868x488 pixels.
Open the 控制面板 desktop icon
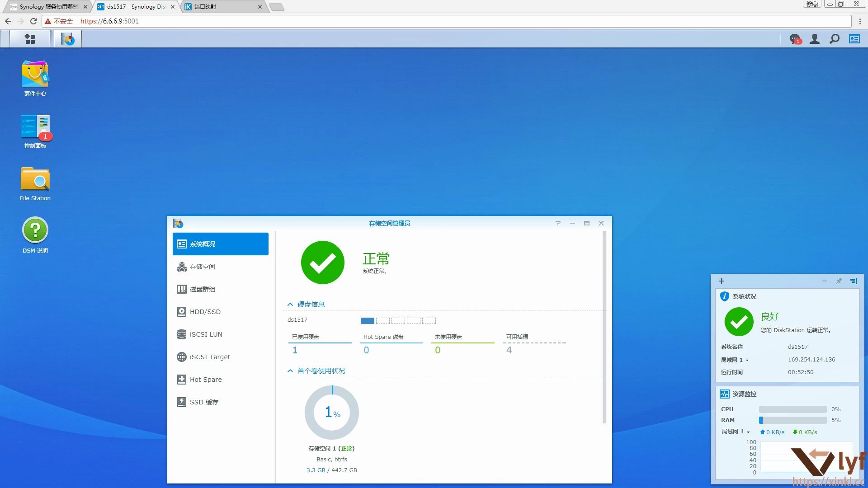pos(35,129)
